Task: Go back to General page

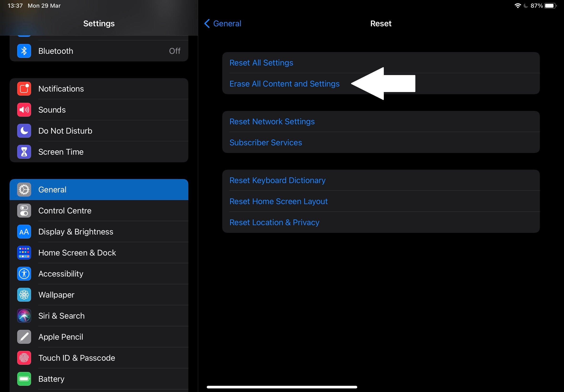Action: (x=223, y=24)
